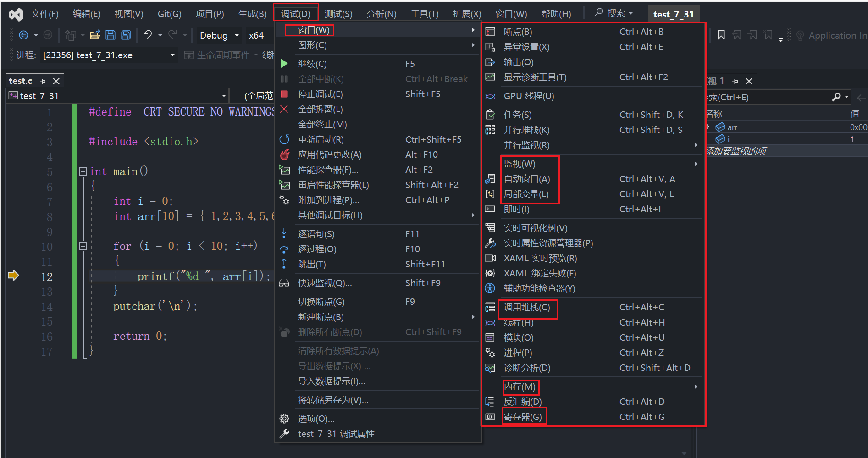Screen dimensions: 868x458
Task: Choose Locals window menu item
Action: [x=593, y=194]
